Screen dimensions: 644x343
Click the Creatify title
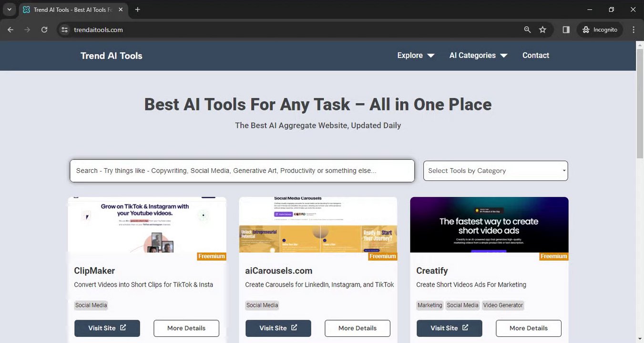click(432, 271)
